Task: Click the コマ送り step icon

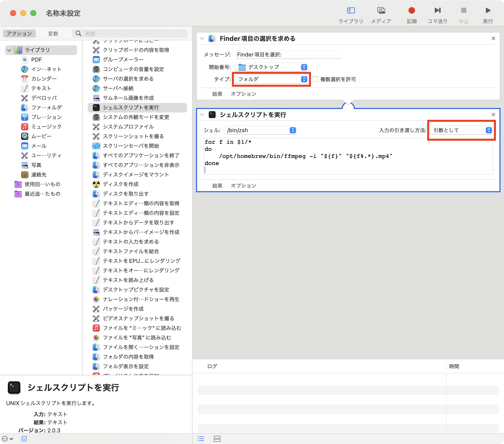Action: coord(438,11)
